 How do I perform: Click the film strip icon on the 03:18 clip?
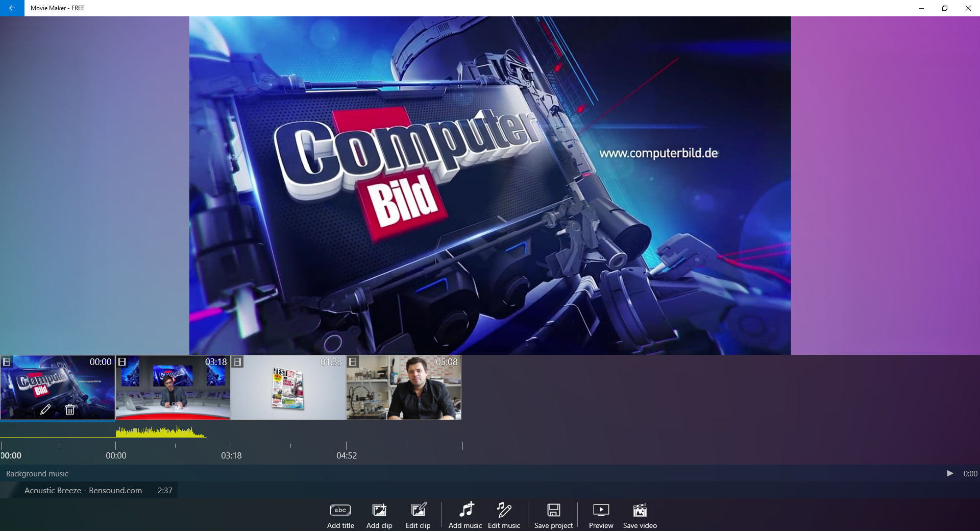[122, 362]
